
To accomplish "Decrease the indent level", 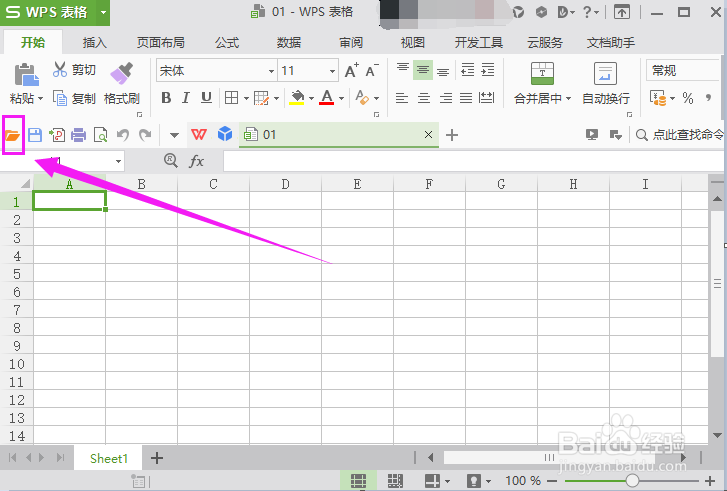I will [467, 70].
